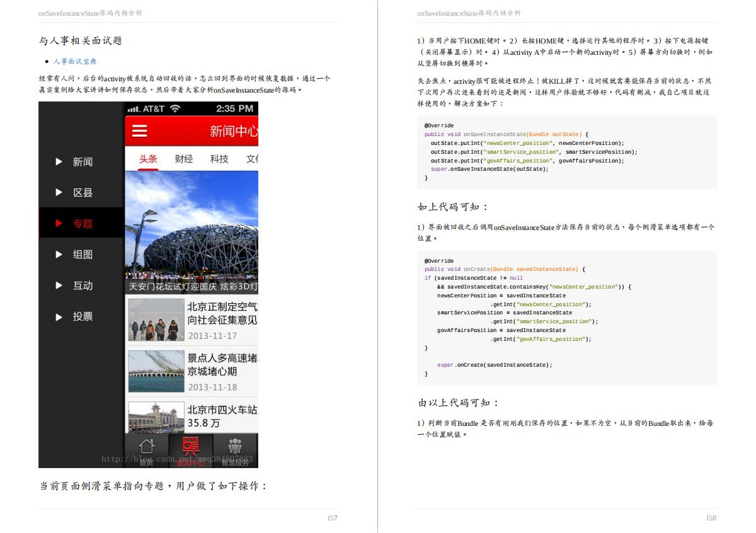
Task: Click the white arrow next to 新闻
Action: click(x=59, y=162)
